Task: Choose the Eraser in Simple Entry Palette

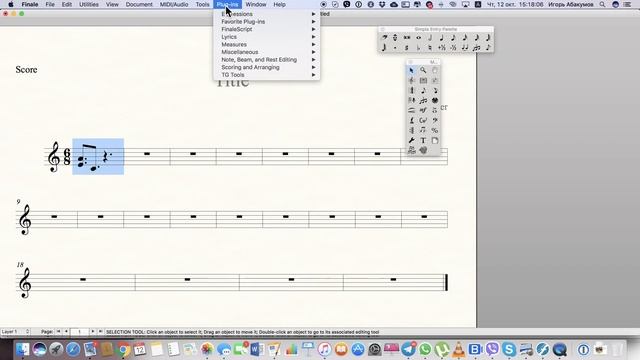Action: (384, 38)
